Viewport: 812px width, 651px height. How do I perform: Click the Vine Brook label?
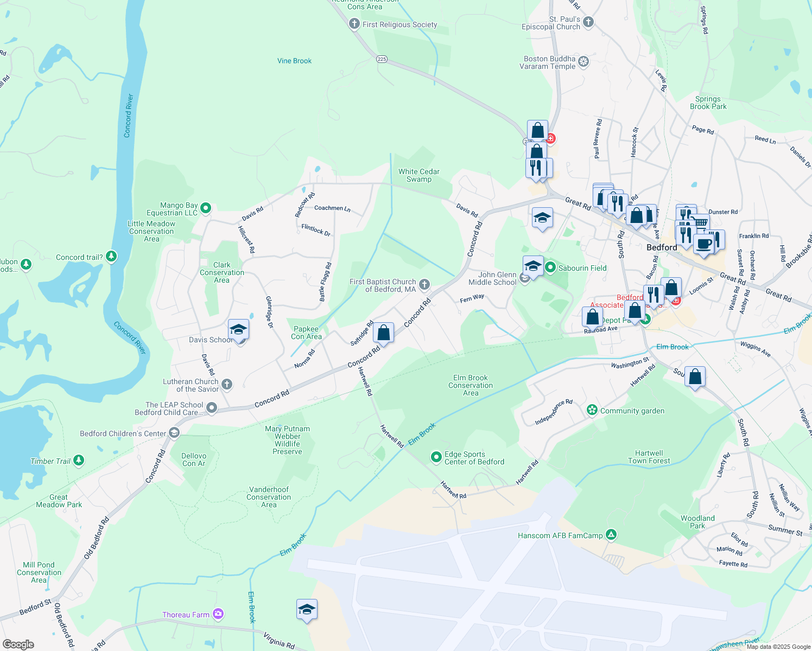coord(295,61)
